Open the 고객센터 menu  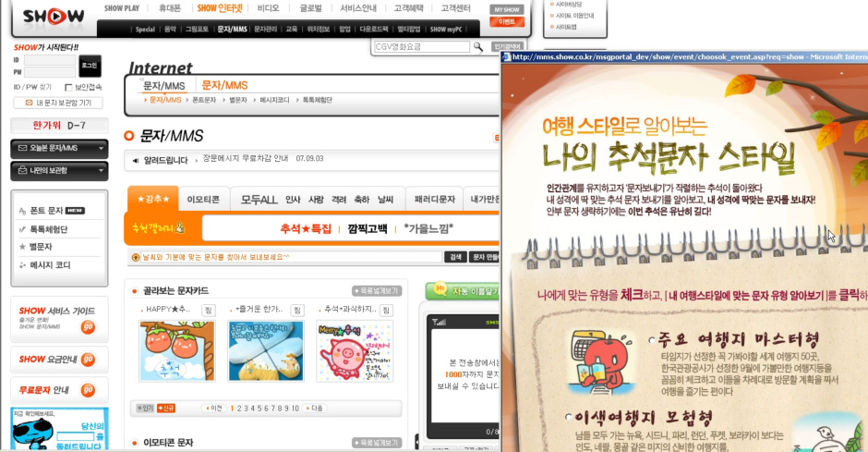[x=455, y=8]
